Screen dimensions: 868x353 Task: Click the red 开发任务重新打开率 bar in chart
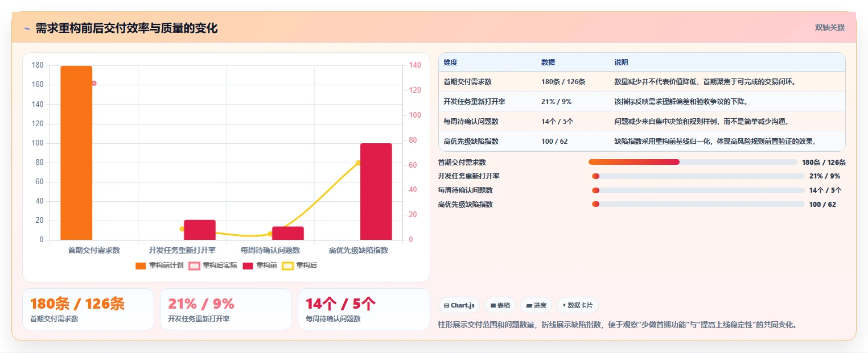coord(199,230)
